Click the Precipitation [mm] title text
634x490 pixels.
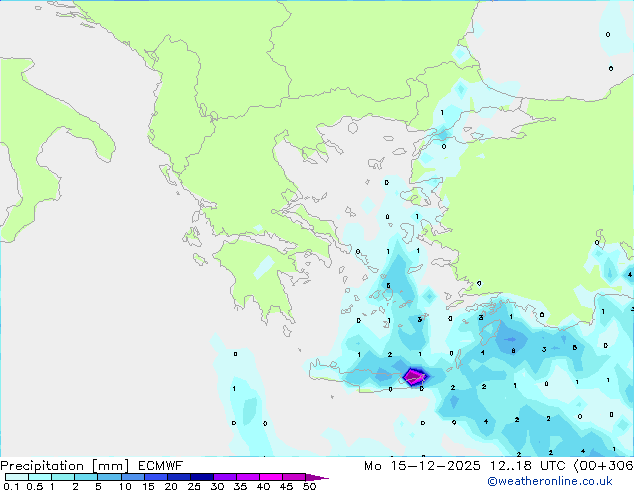[x=65, y=466]
